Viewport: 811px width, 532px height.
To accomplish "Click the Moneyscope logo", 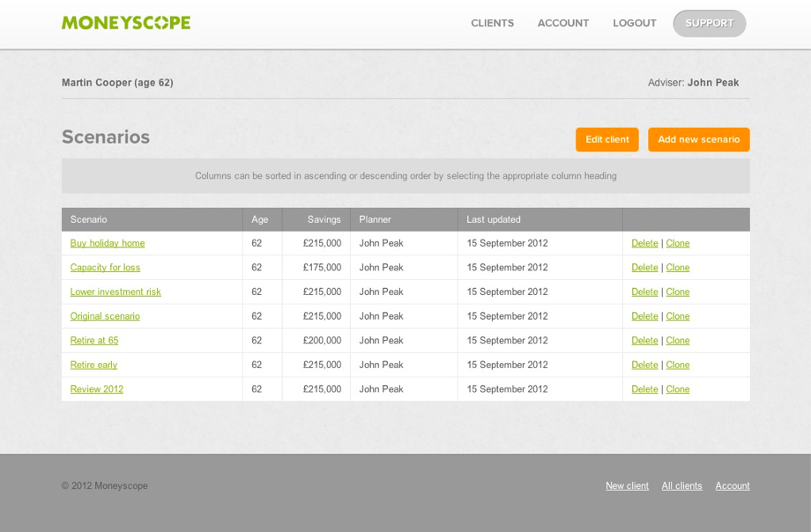I will [126, 23].
